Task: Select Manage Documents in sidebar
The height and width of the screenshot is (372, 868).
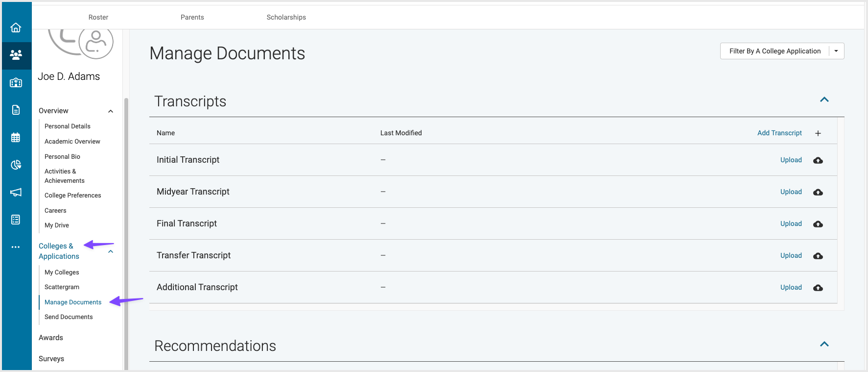Action: click(73, 302)
